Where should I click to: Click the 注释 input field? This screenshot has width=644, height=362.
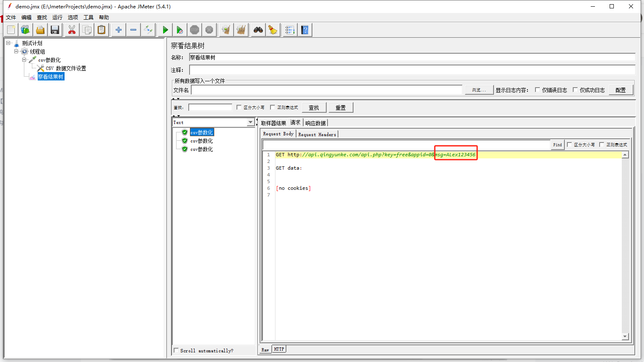412,70
